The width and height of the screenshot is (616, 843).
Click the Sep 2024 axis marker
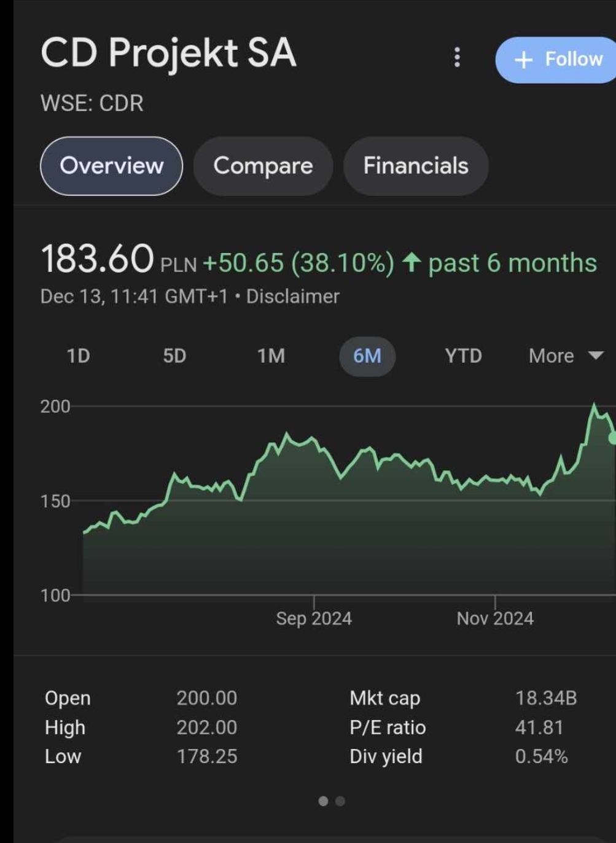(314, 618)
